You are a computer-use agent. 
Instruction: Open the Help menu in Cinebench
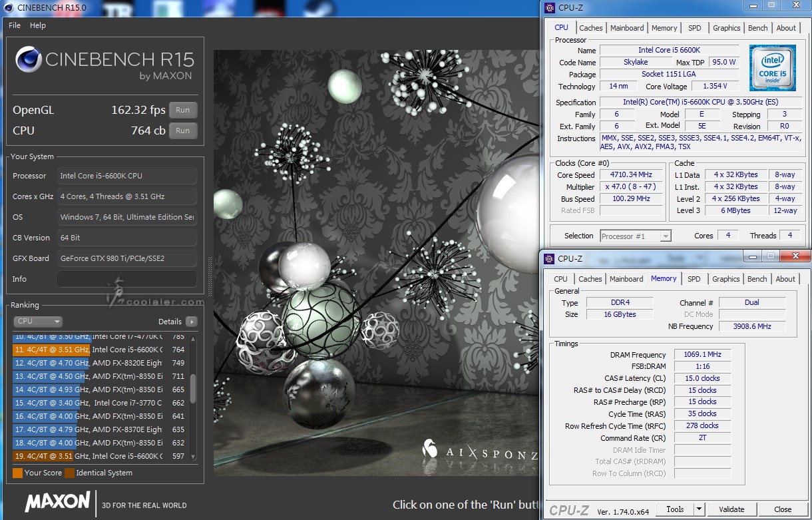38,25
